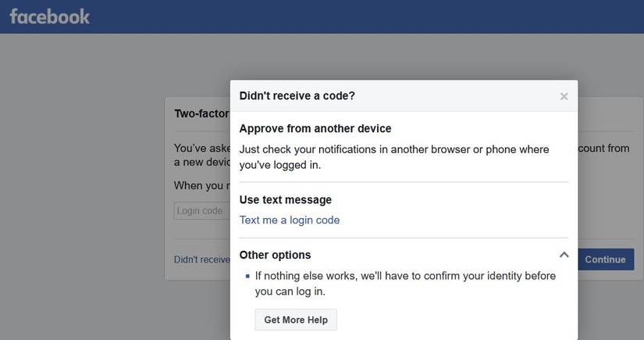Collapse the Other options chevron
This screenshot has height=340, width=644.
point(564,255)
